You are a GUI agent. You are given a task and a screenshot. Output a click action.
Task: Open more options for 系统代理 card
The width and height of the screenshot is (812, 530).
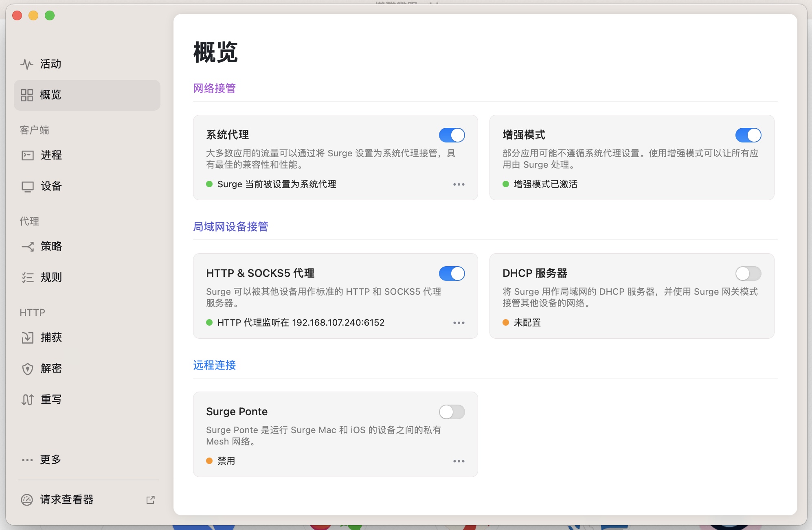[459, 184]
